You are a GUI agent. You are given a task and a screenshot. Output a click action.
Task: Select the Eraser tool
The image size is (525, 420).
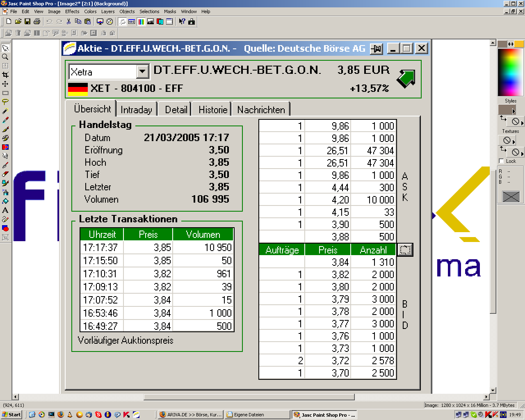[5, 174]
